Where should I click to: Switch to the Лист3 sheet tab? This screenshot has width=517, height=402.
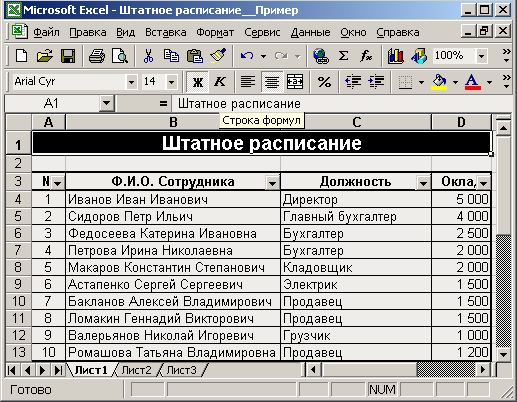coord(182,370)
